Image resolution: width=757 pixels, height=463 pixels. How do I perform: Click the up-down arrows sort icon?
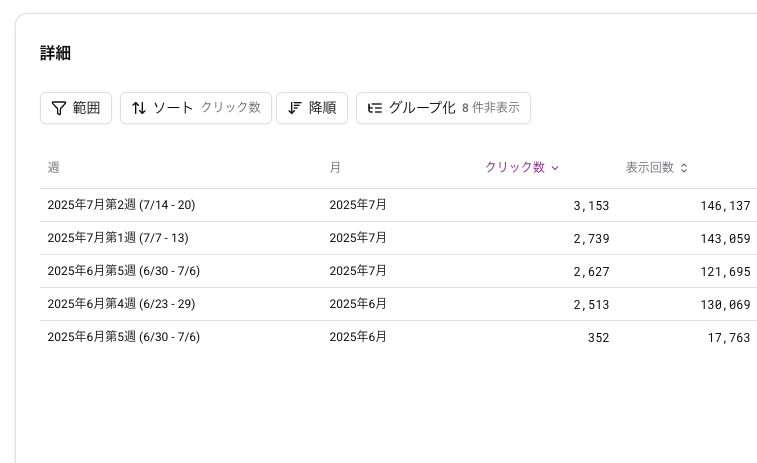[x=139, y=108]
